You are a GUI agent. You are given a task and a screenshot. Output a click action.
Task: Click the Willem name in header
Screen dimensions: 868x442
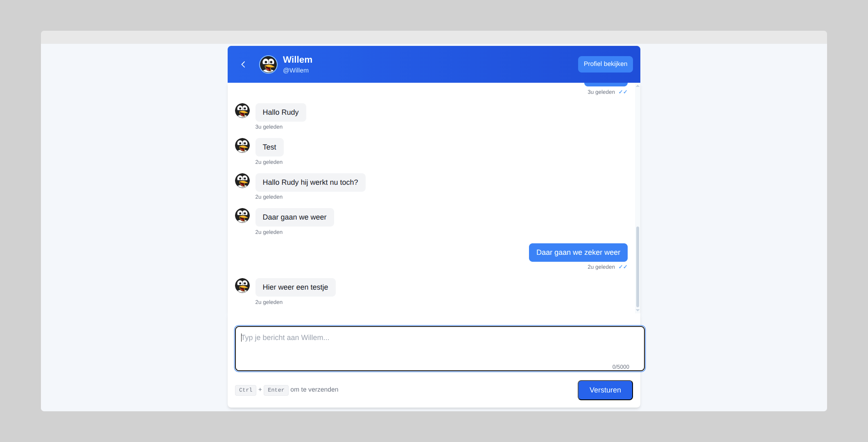(x=297, y=60)
